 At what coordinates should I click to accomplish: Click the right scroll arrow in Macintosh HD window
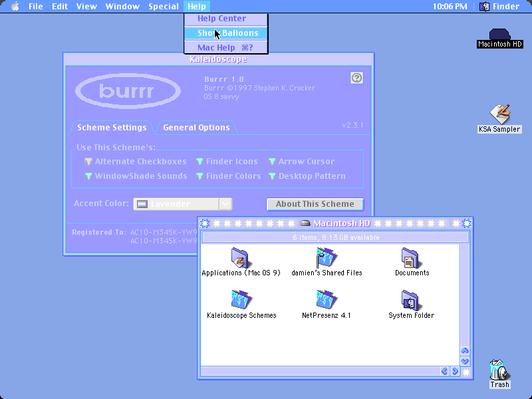tap(455, 371)
